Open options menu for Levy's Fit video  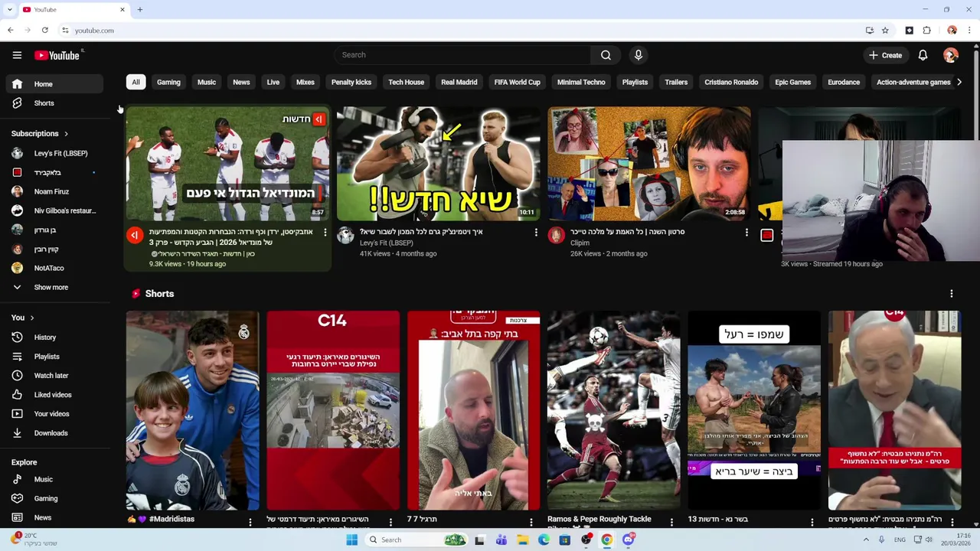pyautogui.click(x=536, y=232)
